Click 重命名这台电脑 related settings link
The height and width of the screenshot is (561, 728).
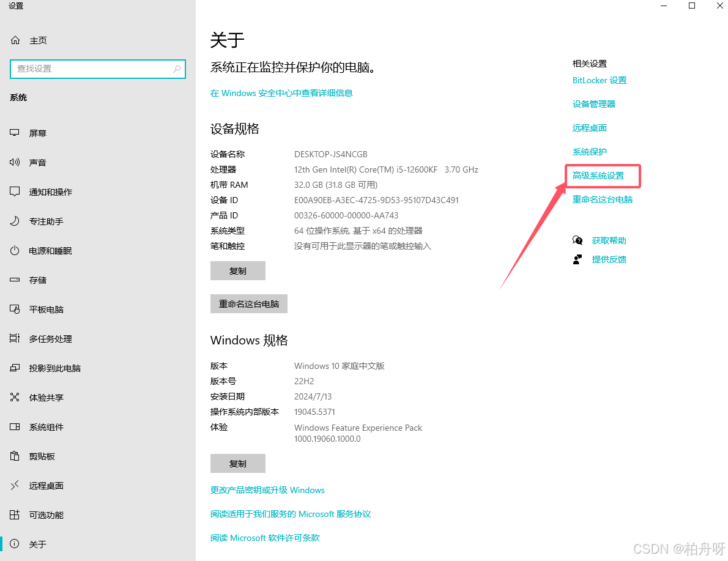click(603, 199)
